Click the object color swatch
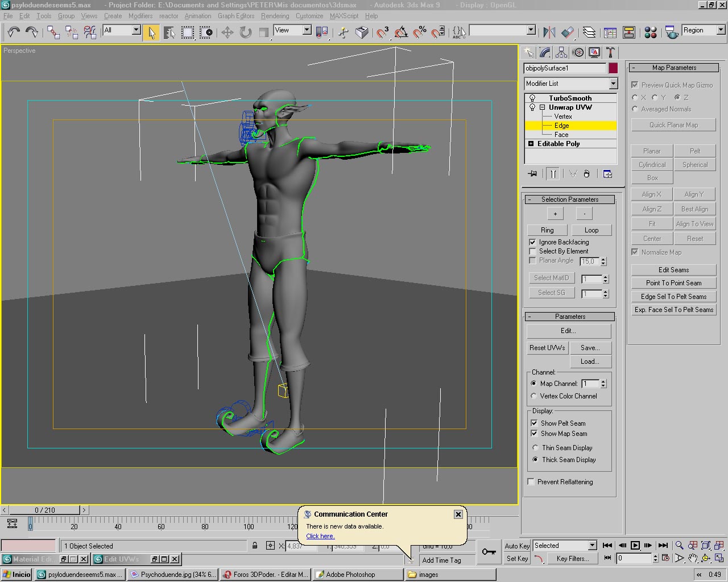 (x=613, y=68)
